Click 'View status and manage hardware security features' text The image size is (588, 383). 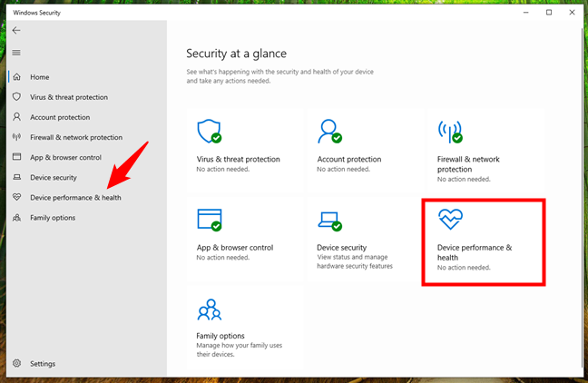pos(355,261)
